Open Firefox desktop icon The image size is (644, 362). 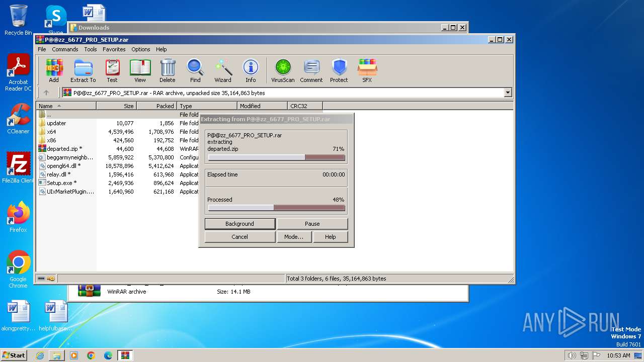(18, 217)
